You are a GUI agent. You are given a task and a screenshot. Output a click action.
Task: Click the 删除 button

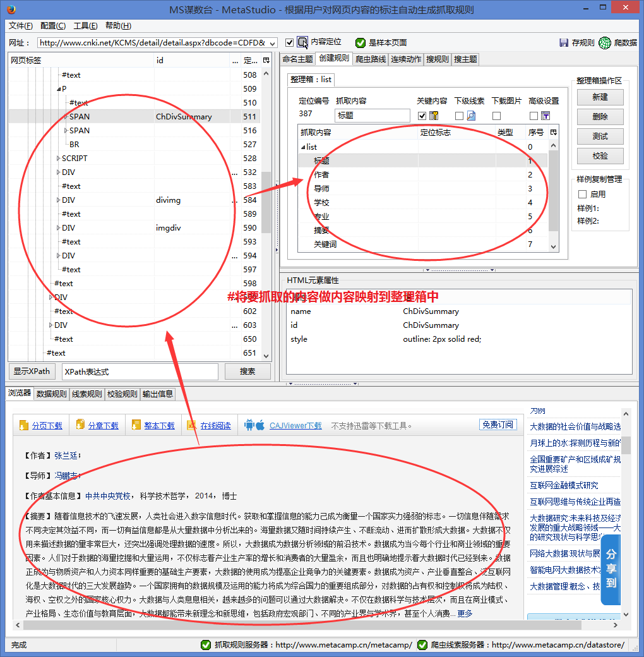pos(600,117)
